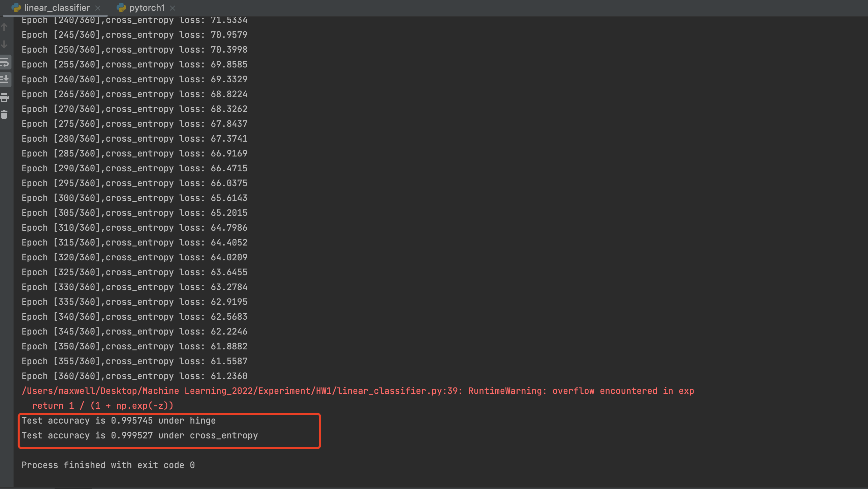Screen dimensions: 868x489
Task: Click 'Process finished with exit code 0'
Action: (108, 465)
